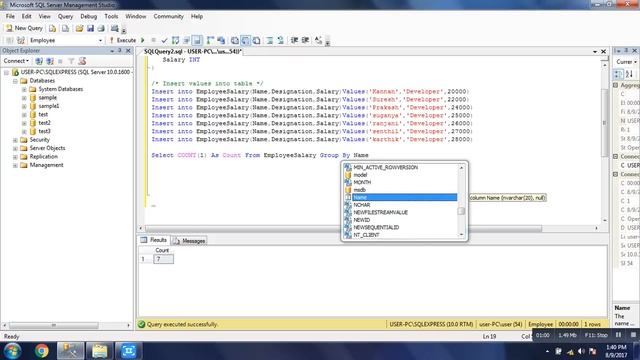Expand the System Databases node

click(x=24, y=89)
